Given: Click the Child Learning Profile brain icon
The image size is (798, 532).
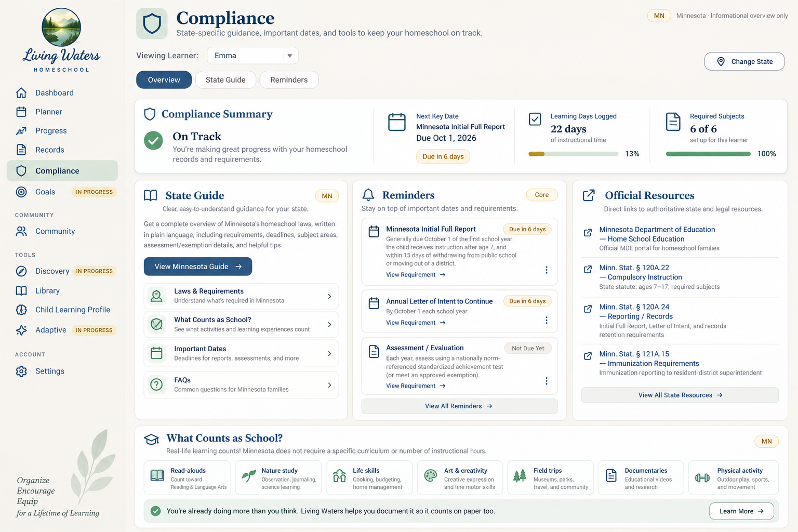Looking at the screenshot, I should click(21, 310).
